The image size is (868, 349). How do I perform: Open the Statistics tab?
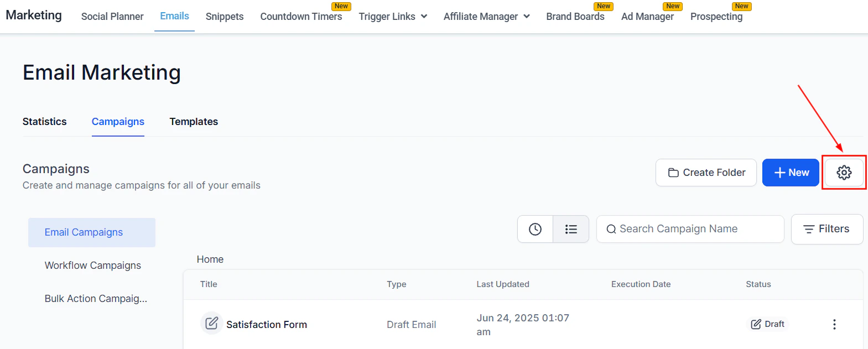[x=44, y=121]
